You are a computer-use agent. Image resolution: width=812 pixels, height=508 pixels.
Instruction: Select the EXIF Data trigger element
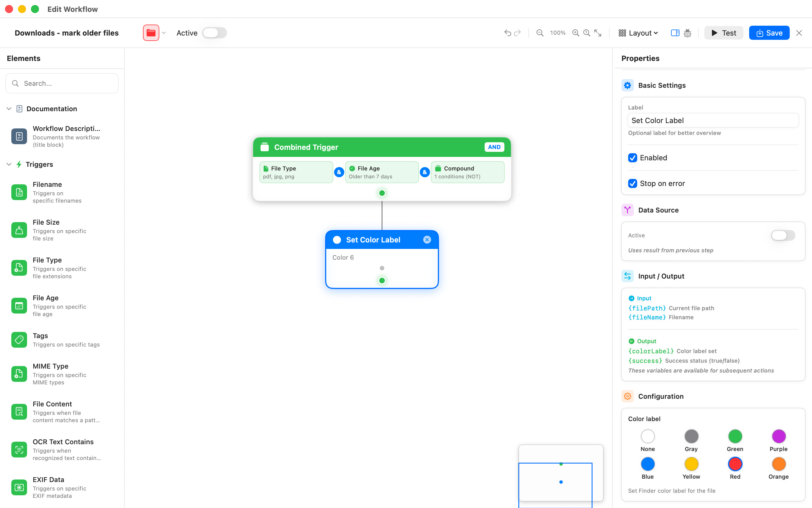click(x=62, y=487)
